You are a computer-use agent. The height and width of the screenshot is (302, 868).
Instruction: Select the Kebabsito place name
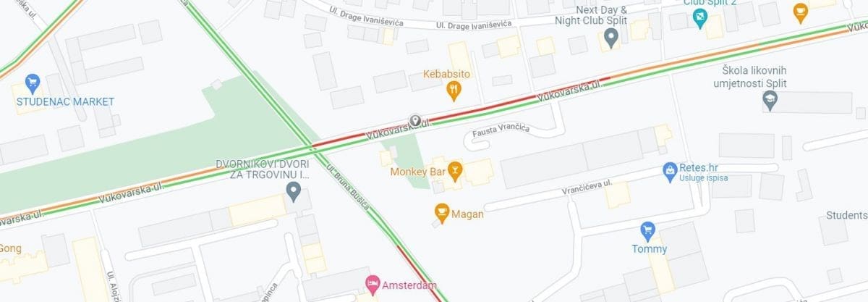pos(448,74)
